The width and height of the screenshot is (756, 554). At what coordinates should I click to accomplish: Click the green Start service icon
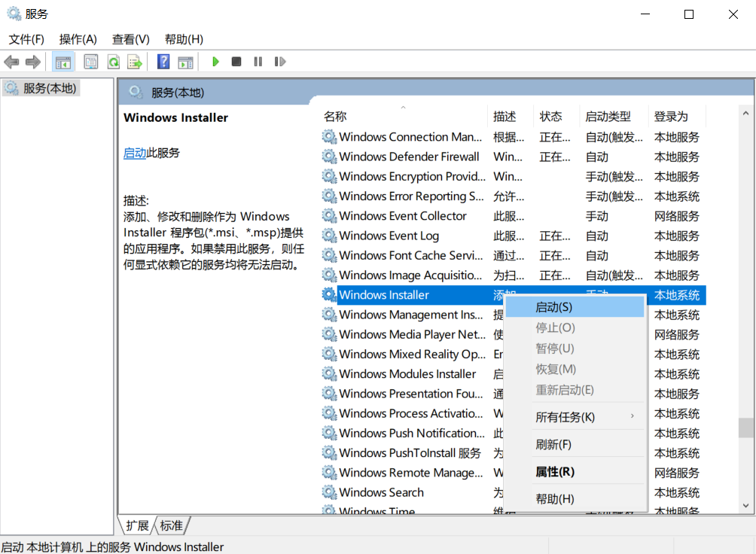coord(215,62)
